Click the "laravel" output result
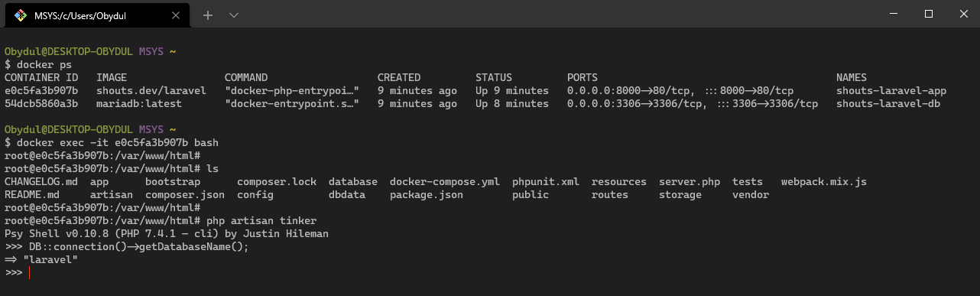The height and width of the screenshot is (296, 980). (50, 260)
